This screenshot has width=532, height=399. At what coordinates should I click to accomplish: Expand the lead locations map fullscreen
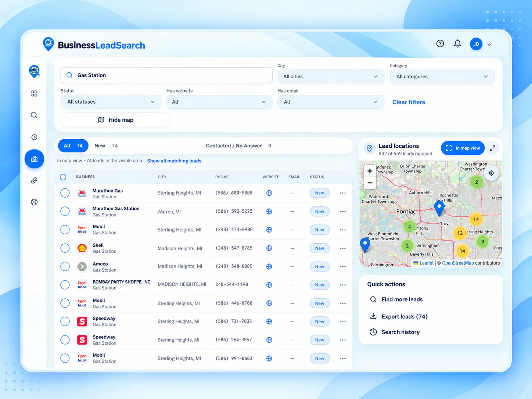pyautogui.click(x=492, y=148)
